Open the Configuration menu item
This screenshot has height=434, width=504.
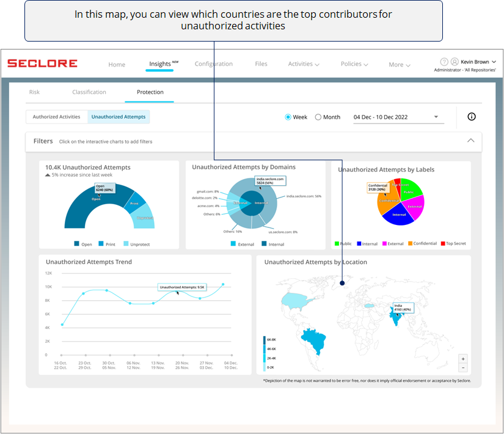point(213,64)
